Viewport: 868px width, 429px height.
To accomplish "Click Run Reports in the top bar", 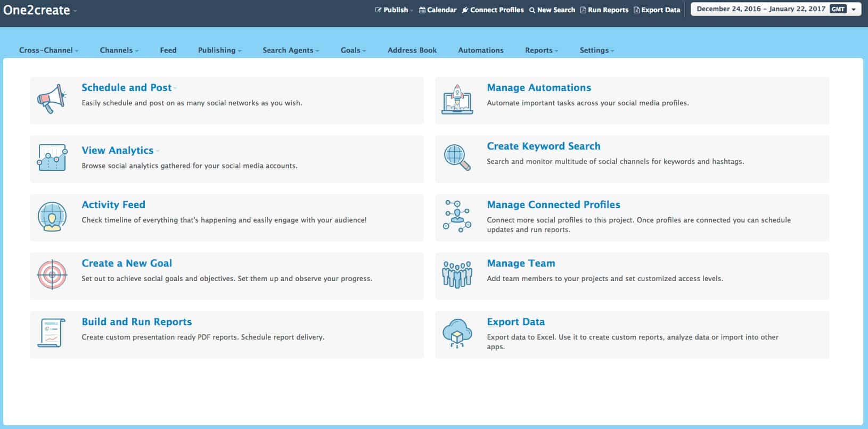I will click(604, 10).
